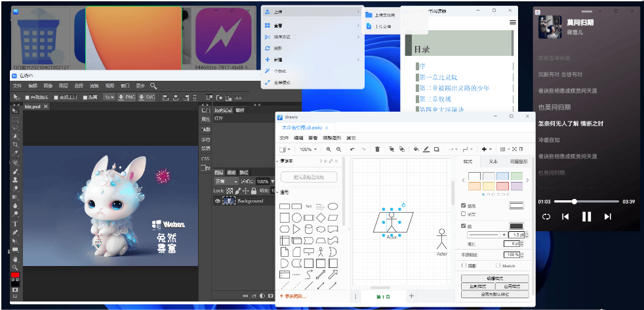Open the 1x scale dropdown in photo editor

click(x=109, y=97)
